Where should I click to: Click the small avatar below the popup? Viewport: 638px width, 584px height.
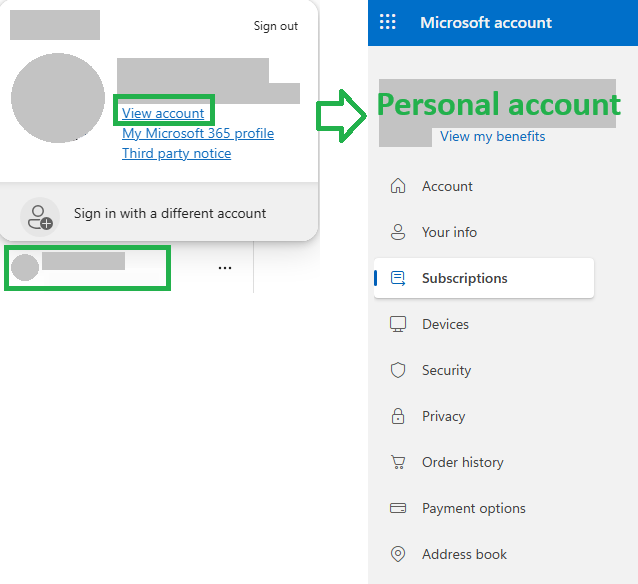click(25, 267)
